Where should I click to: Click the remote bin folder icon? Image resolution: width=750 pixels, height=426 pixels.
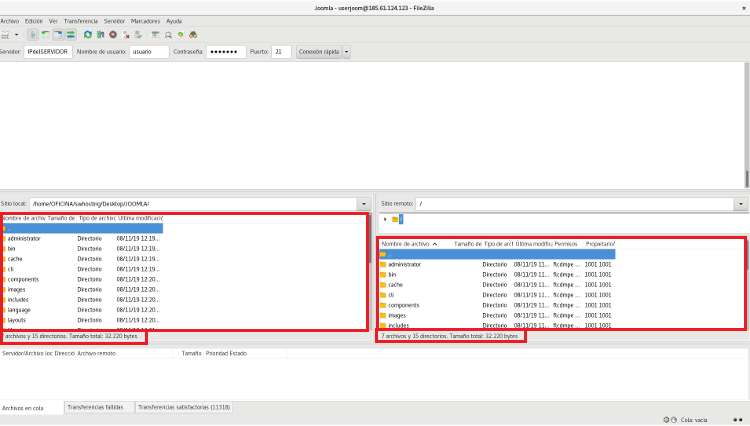383,274
